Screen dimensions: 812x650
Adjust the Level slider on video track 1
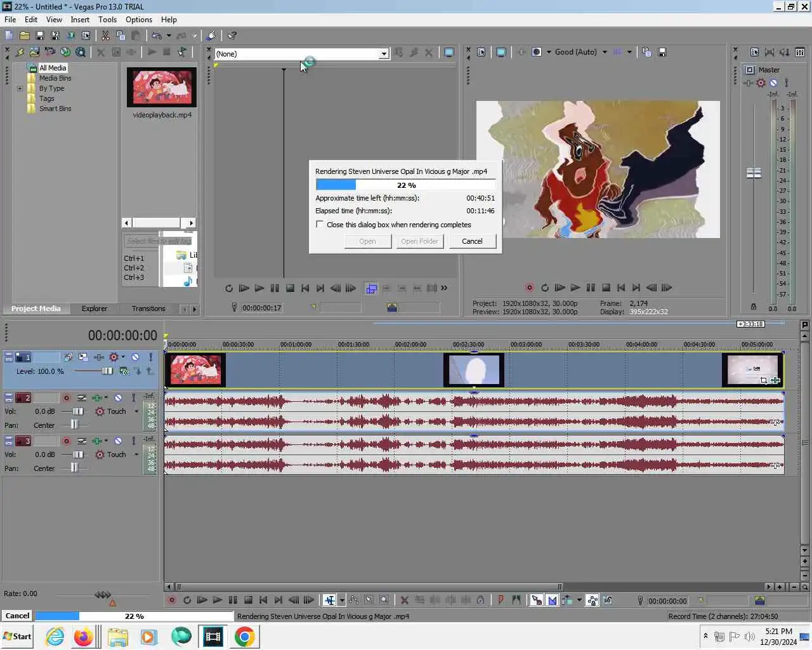coord(107,371)
